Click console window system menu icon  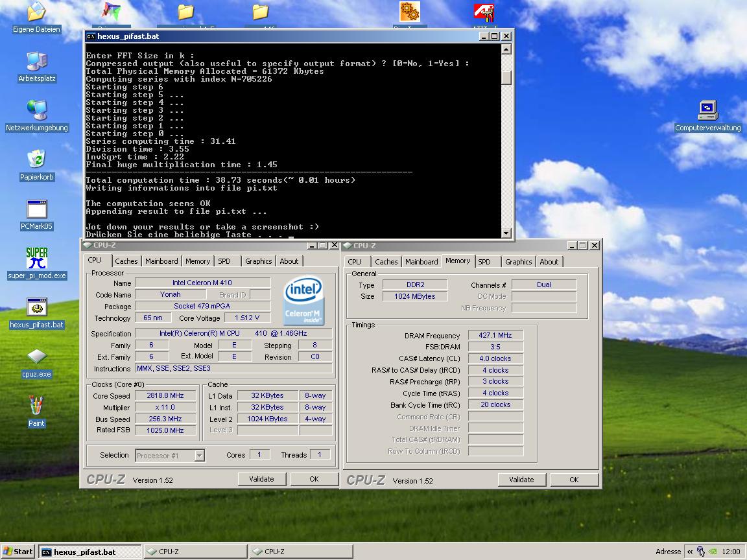(x=91, y=36)
